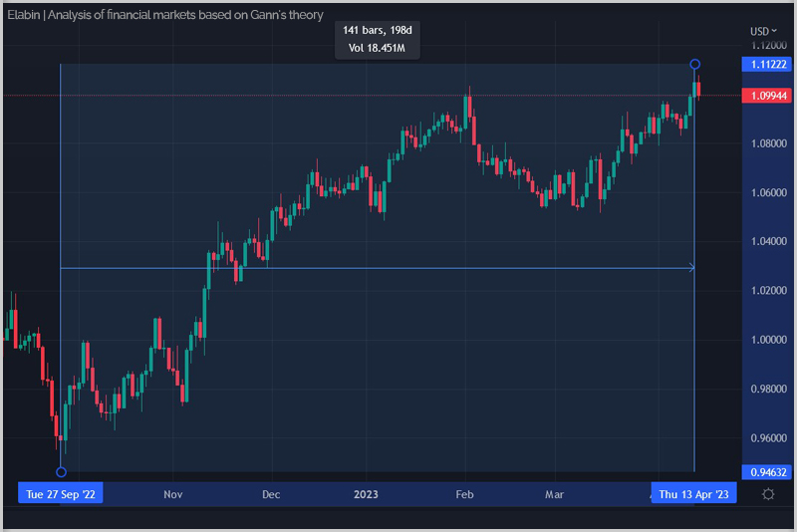Click the Feb label on time axis

464,494
